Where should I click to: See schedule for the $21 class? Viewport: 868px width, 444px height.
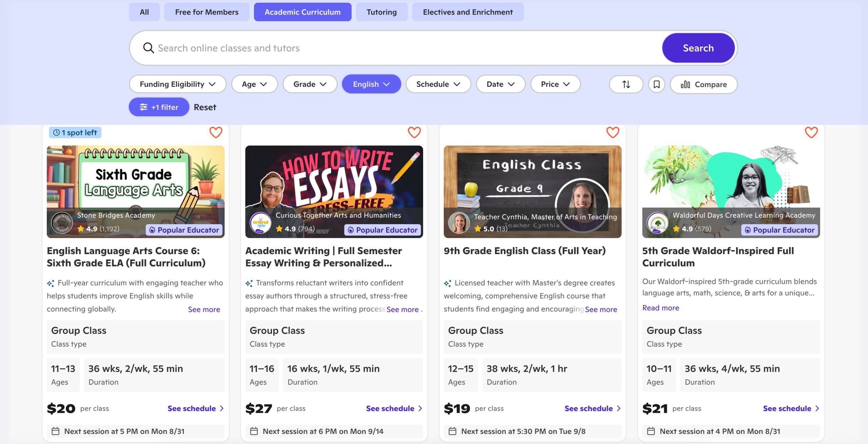791,408
